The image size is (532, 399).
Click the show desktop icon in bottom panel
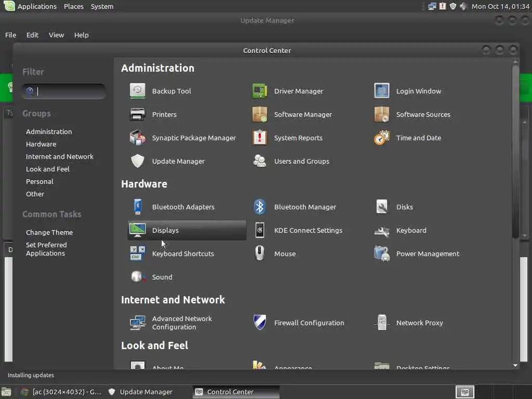[6, 392]
